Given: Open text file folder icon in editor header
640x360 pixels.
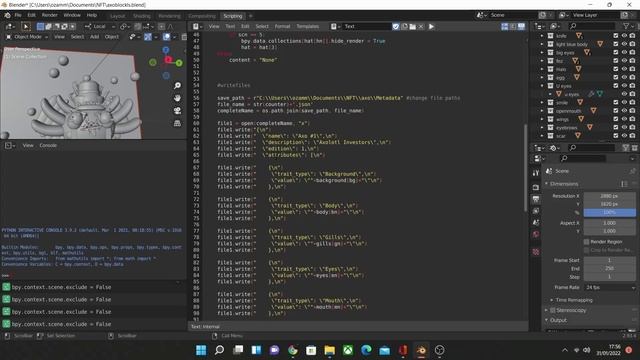Looking at the screenshot, I should pyautogui.click(x=413, y=27).
